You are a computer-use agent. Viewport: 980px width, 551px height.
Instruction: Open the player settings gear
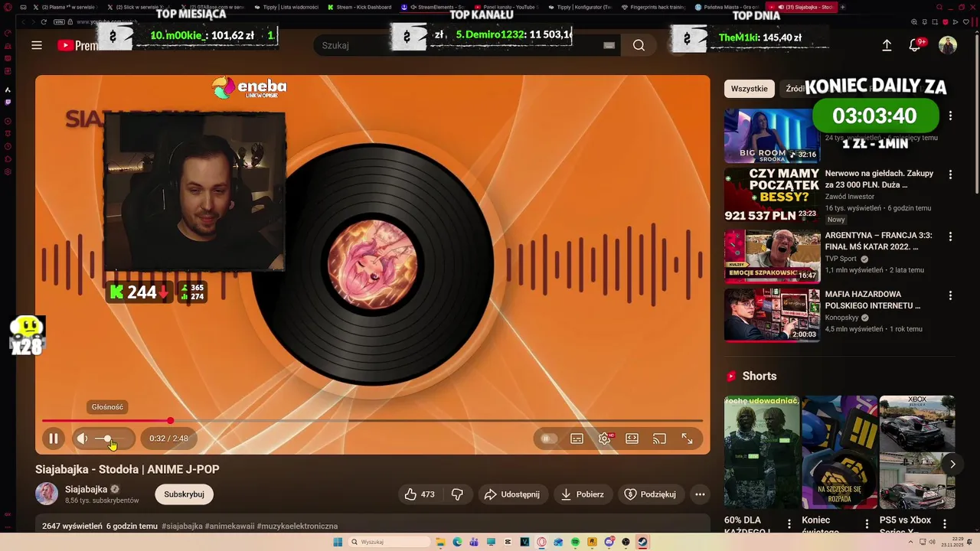tap(604, 439)
